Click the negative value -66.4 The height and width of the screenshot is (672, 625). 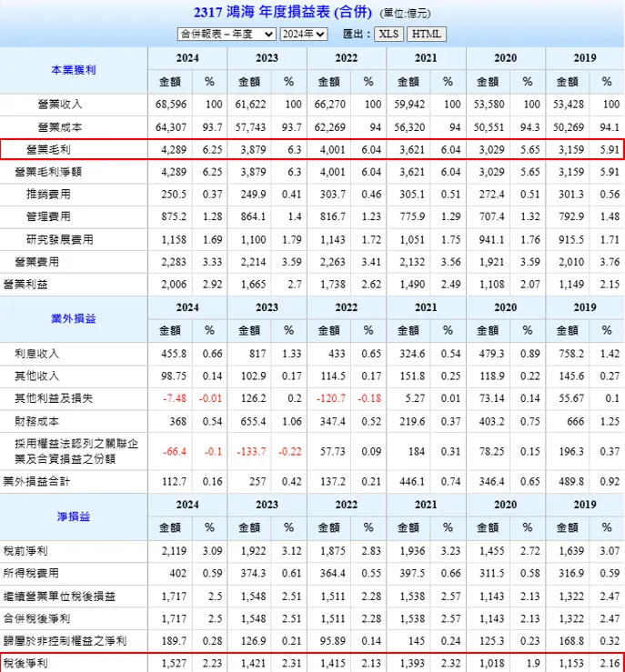175,451
